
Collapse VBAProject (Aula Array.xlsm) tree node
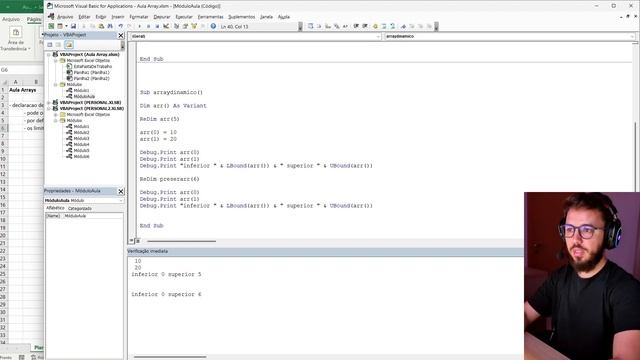[49, 54]
